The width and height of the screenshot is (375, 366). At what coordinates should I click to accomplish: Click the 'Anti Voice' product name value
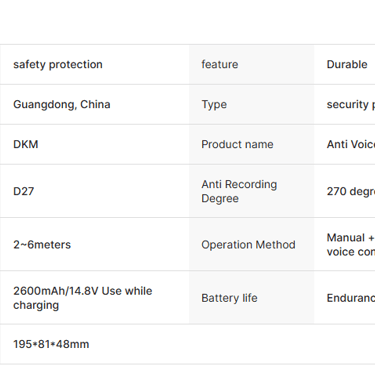(351, 144)
